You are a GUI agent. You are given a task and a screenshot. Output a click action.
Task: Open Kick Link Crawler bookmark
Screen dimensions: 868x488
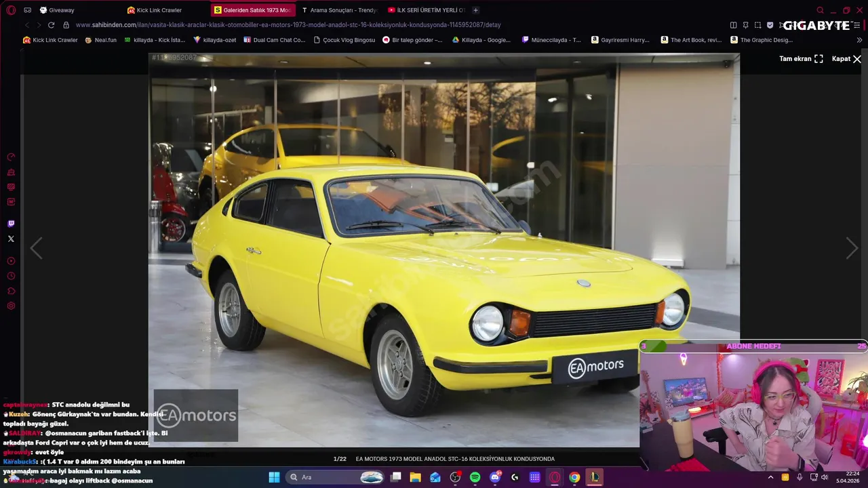click(50, 40)
